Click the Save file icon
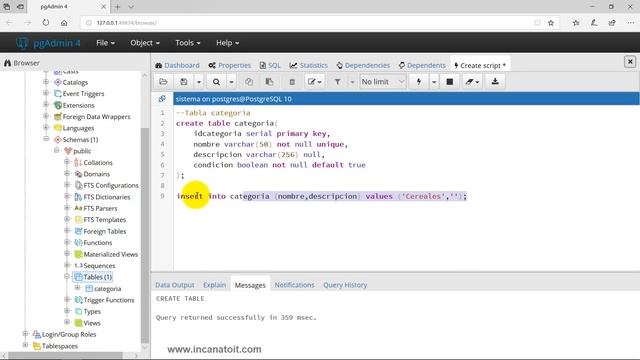640x360 pixels. 184,82
